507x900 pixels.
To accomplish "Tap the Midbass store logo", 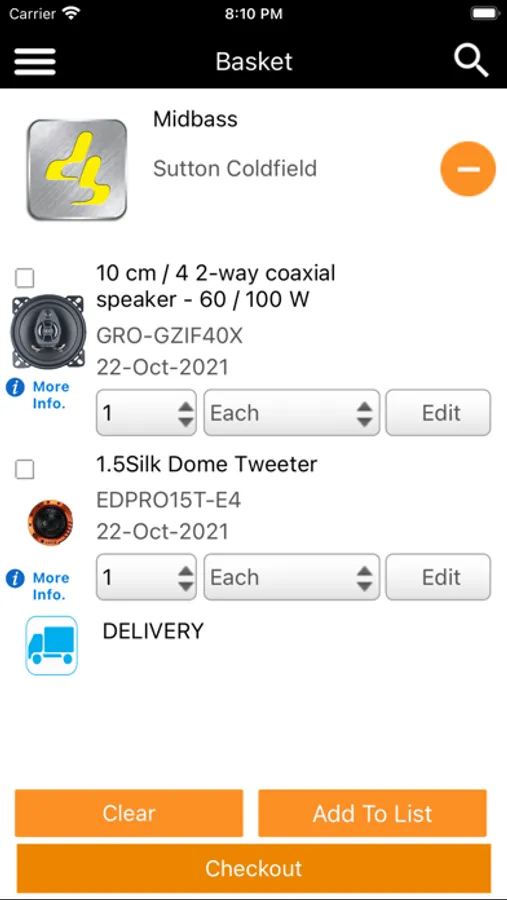I will (x=77, y=169).
